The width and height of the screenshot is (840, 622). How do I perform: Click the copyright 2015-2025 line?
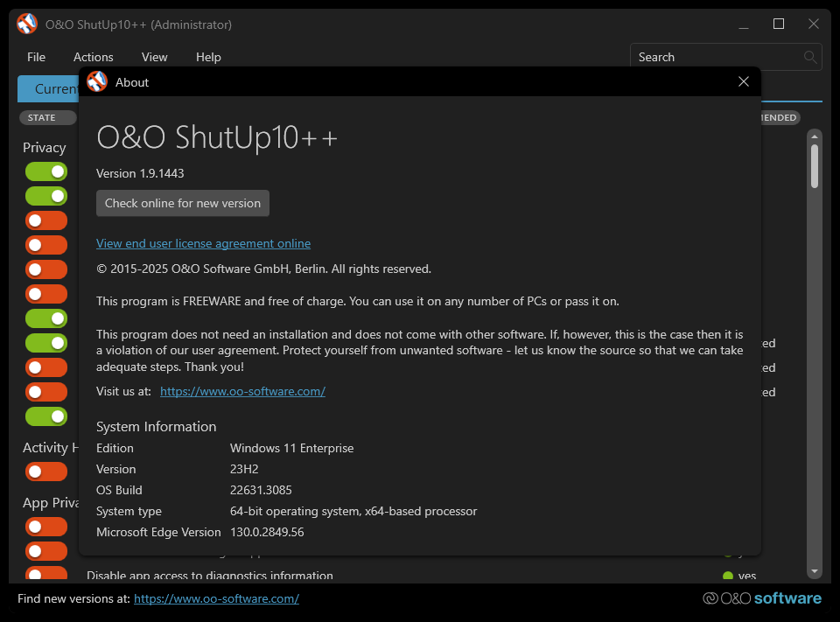click(263, 269)
